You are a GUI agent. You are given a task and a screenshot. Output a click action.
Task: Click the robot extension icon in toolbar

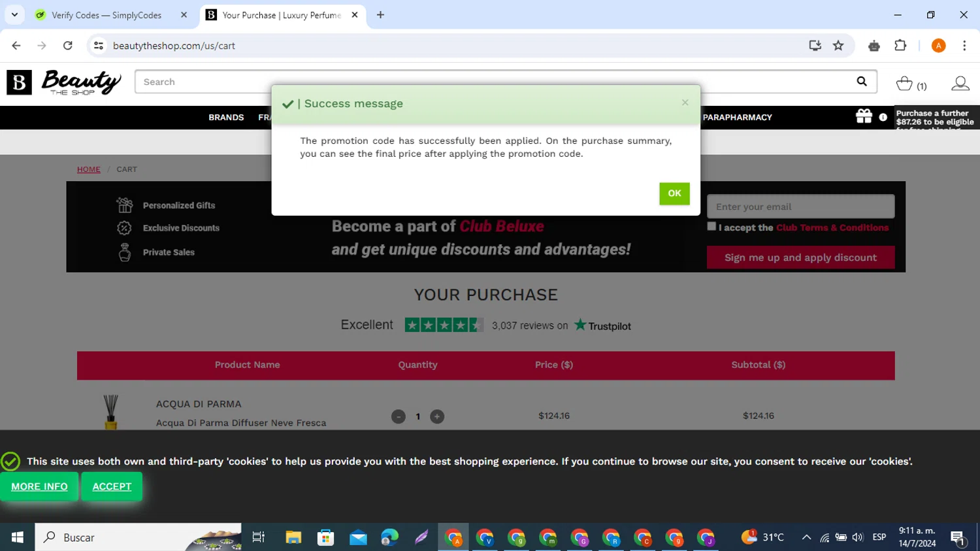coord(874,46)
